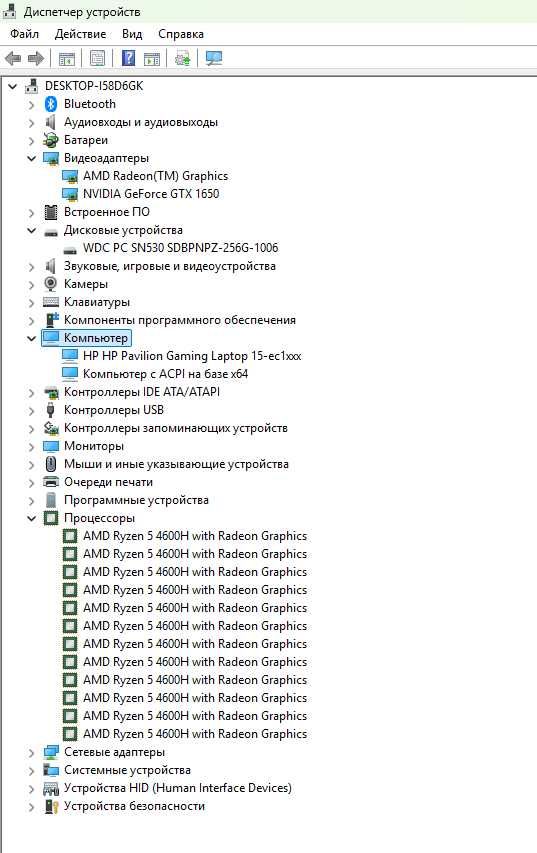Collapse the Процессоры category
537x853 pixels.
32,518
